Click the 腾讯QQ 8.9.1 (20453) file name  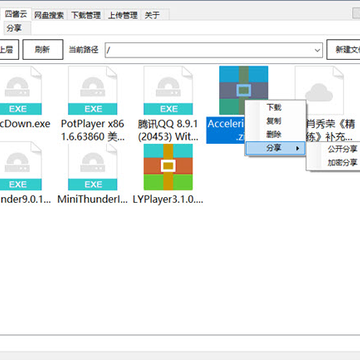168,130
